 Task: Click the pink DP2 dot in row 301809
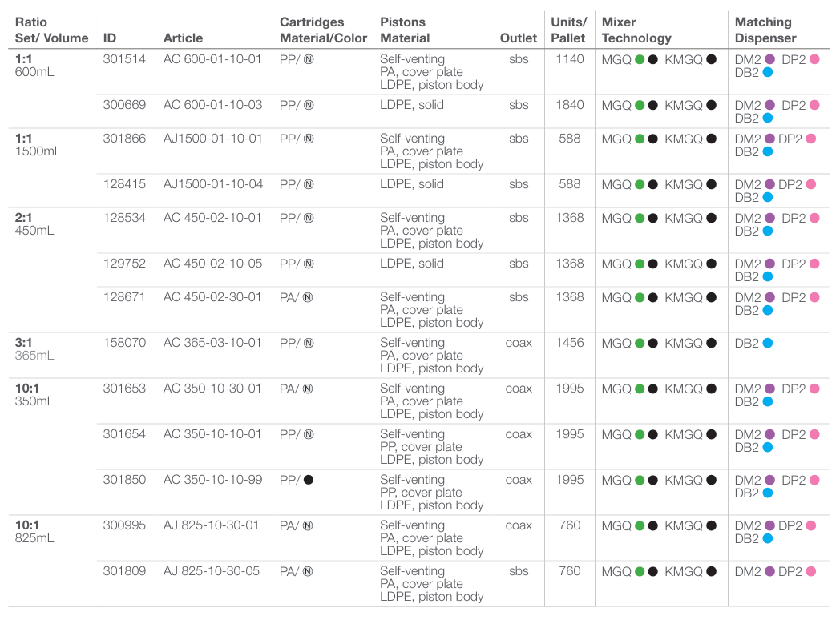click(811, 571)
